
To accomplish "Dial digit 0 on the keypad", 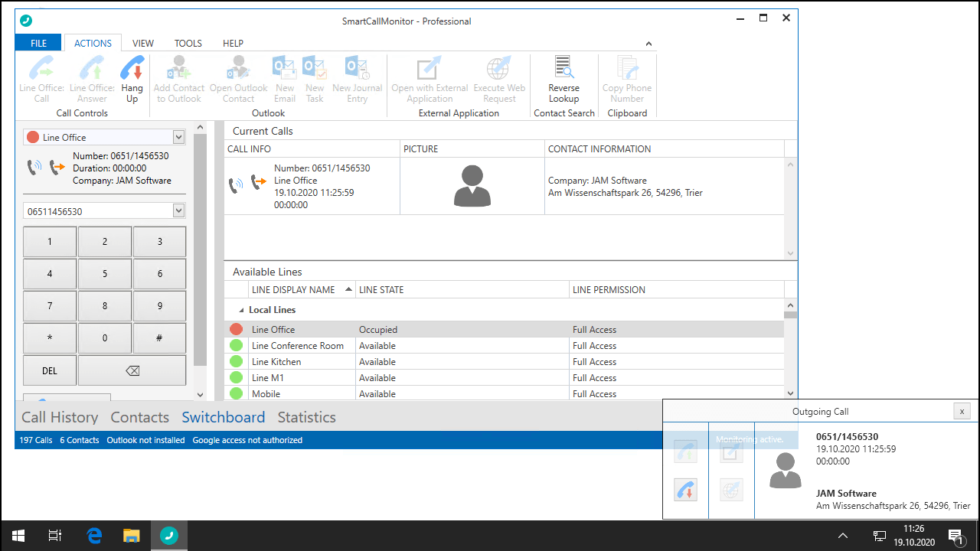I will pyautogui.click(x=105, y=338).
